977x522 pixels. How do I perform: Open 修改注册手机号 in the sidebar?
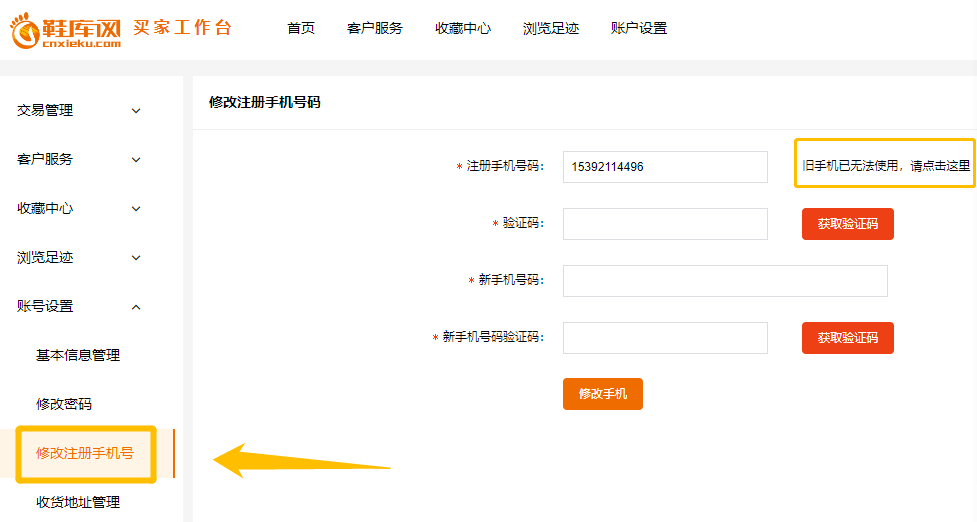click(85, 453)
